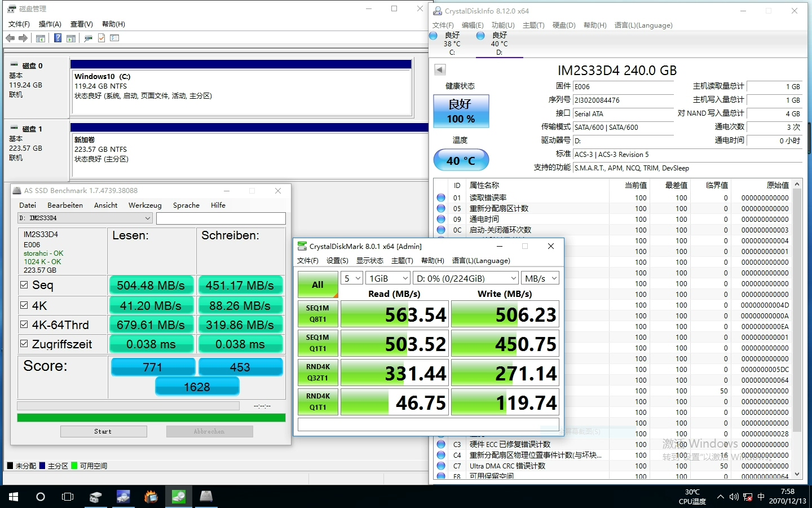Open the Windows Start menu
This screenshot has height=508, width=812.
click(14, 497)
